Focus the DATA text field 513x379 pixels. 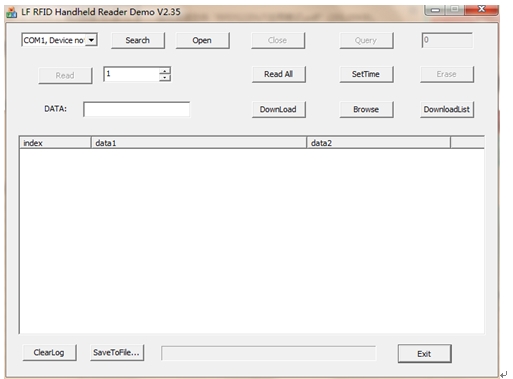(137, 109)
